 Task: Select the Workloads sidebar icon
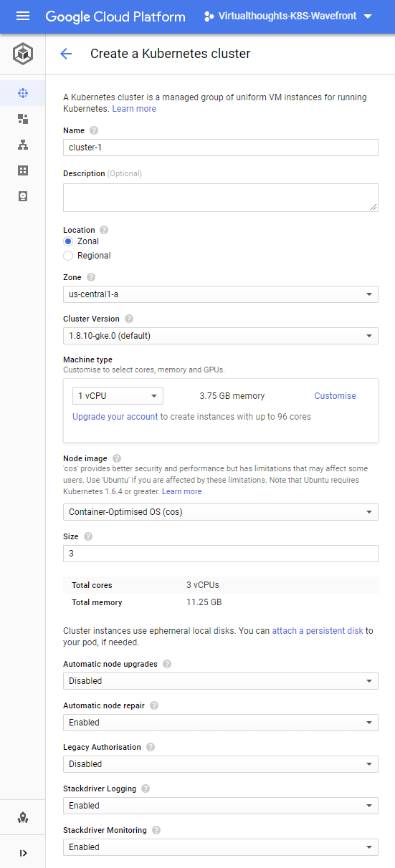tap(23, 119)
